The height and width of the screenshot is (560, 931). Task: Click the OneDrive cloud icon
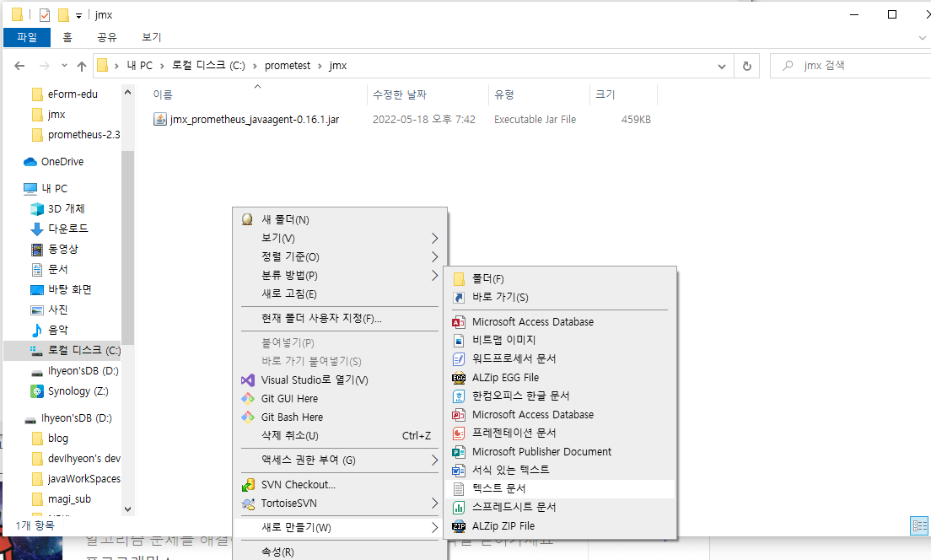click(30, 162)
